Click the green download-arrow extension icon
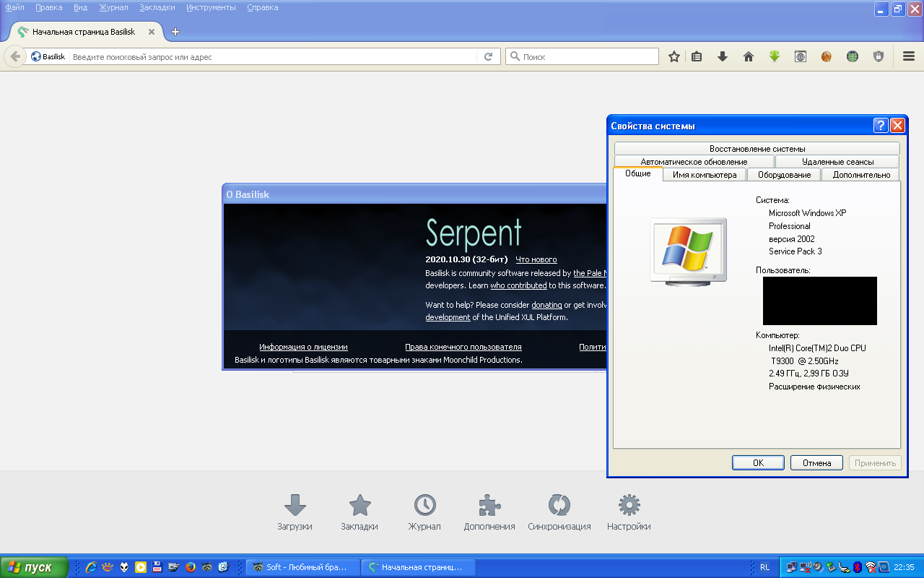Screen dimensions: 924x578 (x=775, y=56)
